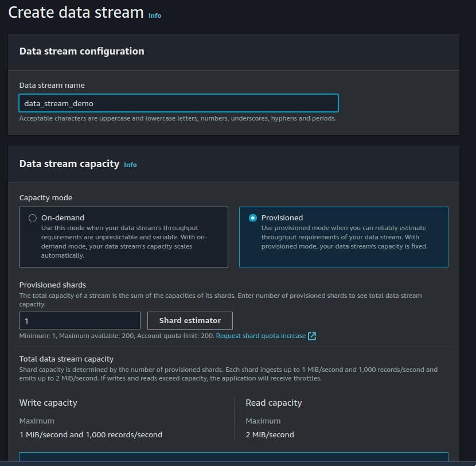This screenshot has height=466, width=476.
Task: Focus the Data stream name input field
Action: pyautogui.click(x=178, y=103)
